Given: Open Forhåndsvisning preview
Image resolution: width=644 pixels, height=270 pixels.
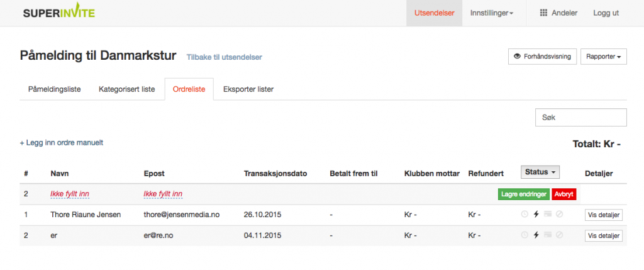Looking at the screenshot, I should [x=542, y=57].
